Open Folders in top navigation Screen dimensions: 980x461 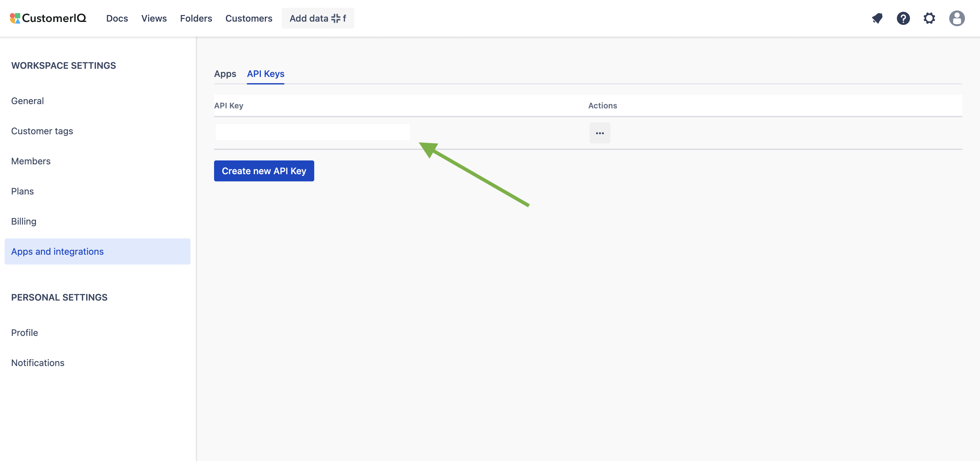point(196,18)
